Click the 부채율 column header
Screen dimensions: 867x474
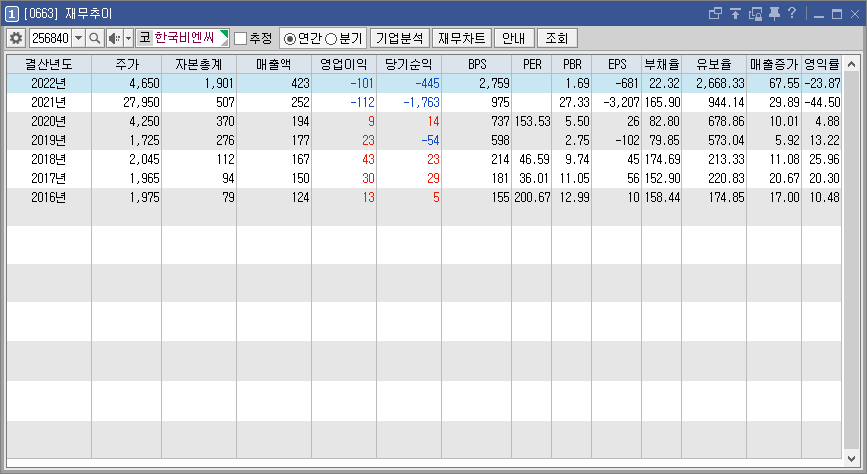pos(661,64)
